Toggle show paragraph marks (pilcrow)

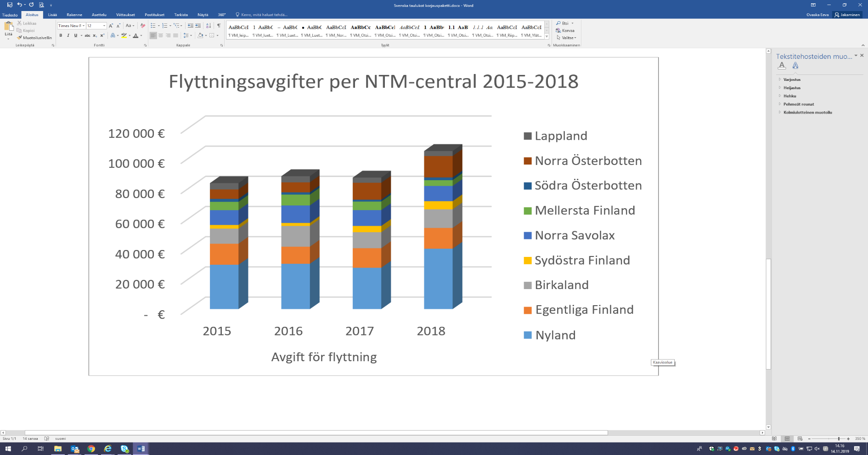[219, 26]
